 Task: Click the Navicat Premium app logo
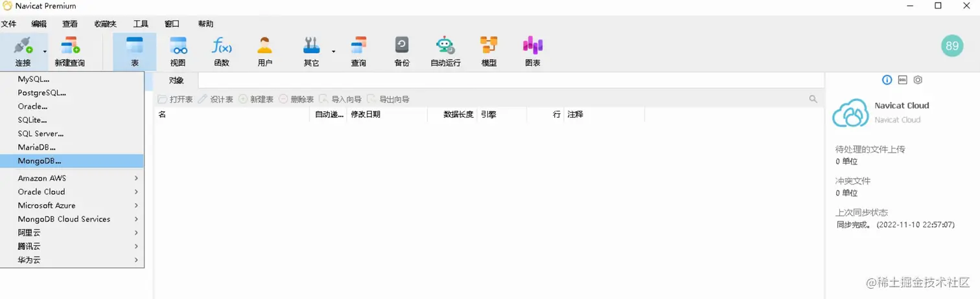click(x=7, y=6)
